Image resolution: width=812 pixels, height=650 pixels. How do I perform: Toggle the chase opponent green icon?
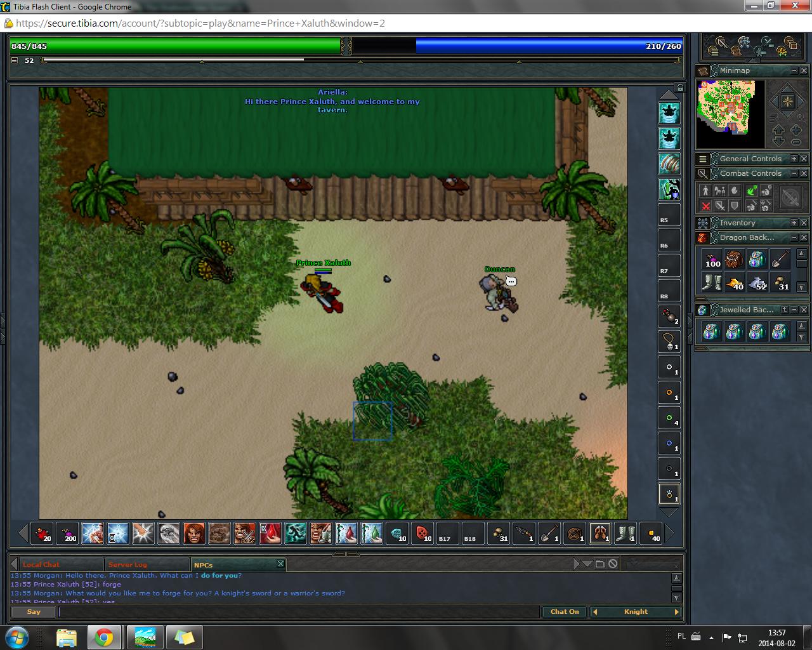[751, 190]
